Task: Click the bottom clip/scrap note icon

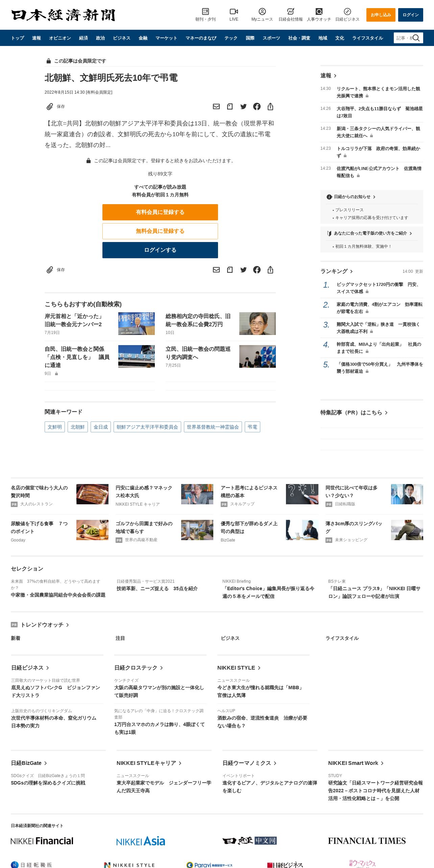Action: pos(230,270)
